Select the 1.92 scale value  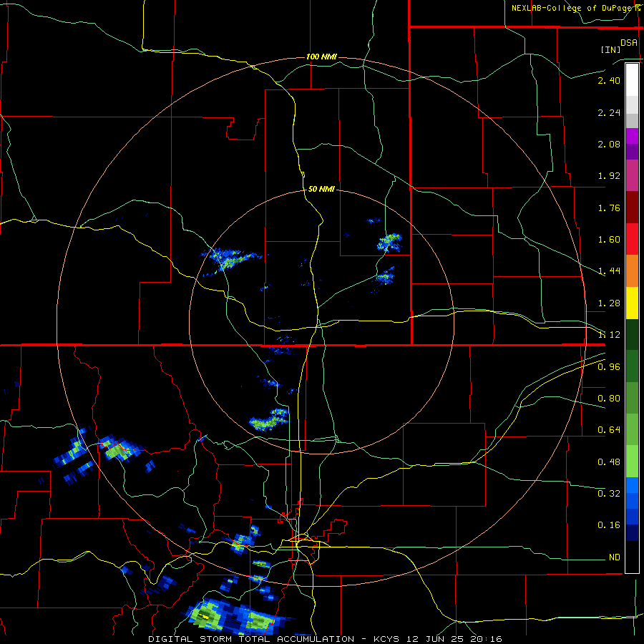click(x=609, y=176)
